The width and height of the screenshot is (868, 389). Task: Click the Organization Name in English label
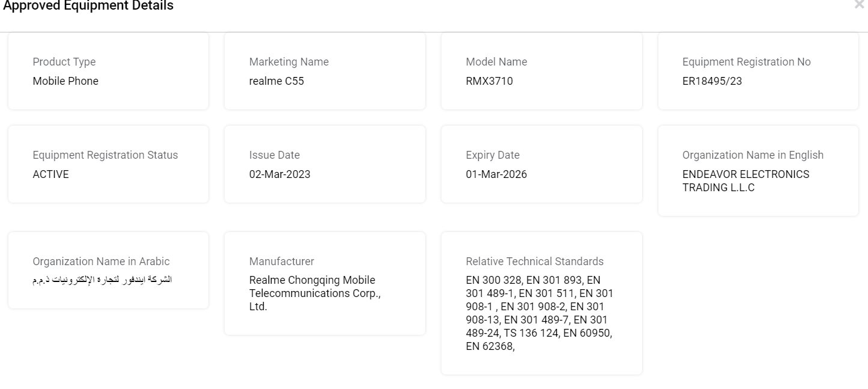pos(753,155)
